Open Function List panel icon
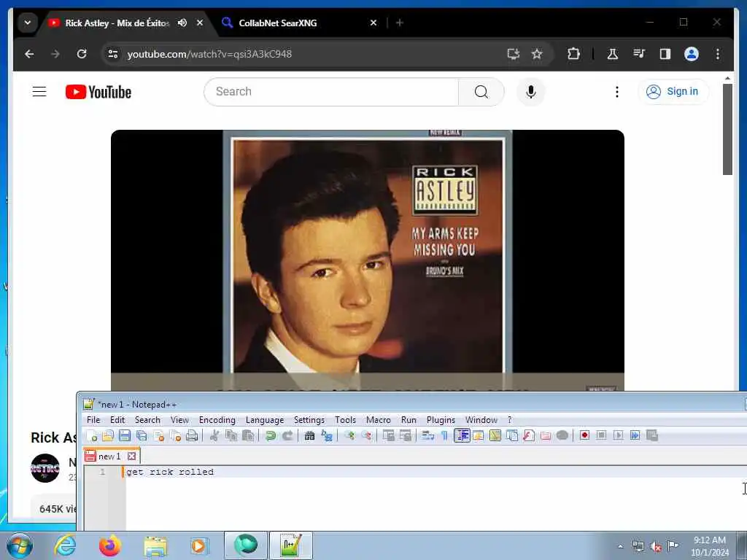 tap(529, 435)
